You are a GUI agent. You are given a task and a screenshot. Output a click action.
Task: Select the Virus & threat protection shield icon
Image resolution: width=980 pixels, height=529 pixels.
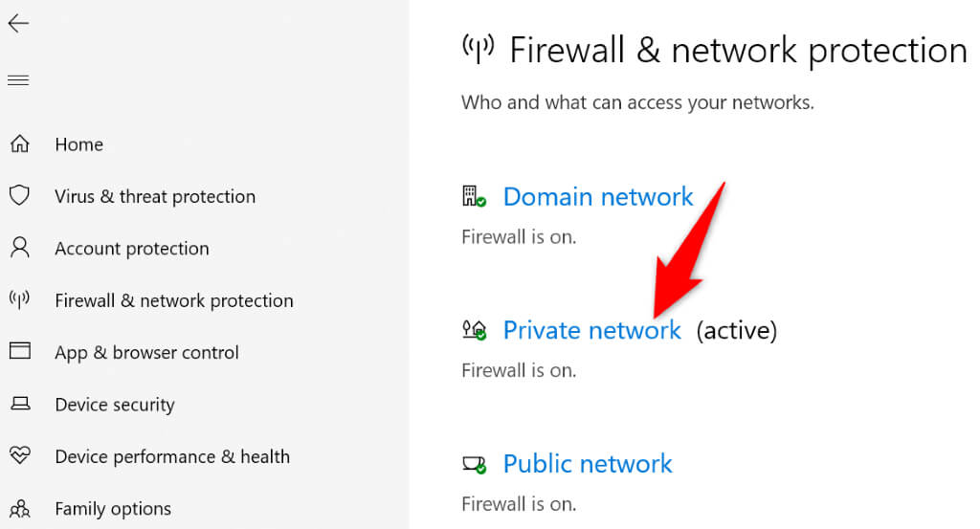click(x=19, y=196)
